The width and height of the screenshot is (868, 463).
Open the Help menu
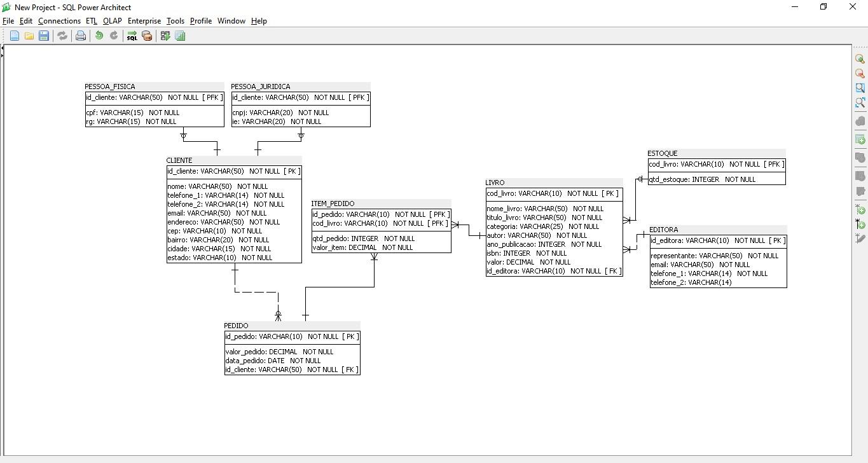pyautogui.click(x=259, y=21)
